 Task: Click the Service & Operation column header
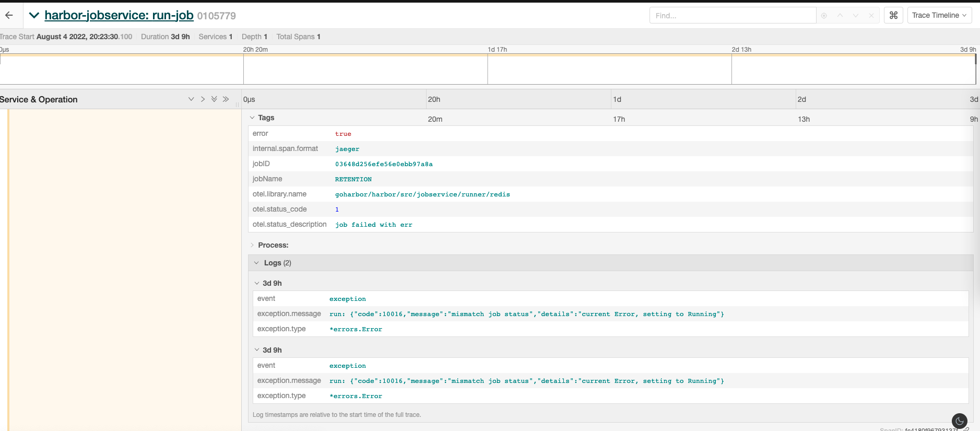click(x=39, y=99)
